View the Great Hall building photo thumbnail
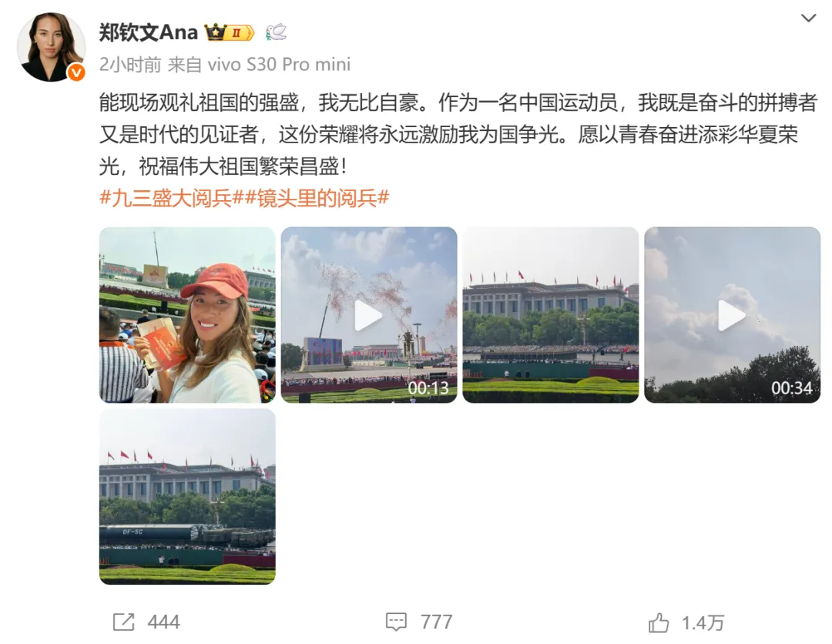 551,315
